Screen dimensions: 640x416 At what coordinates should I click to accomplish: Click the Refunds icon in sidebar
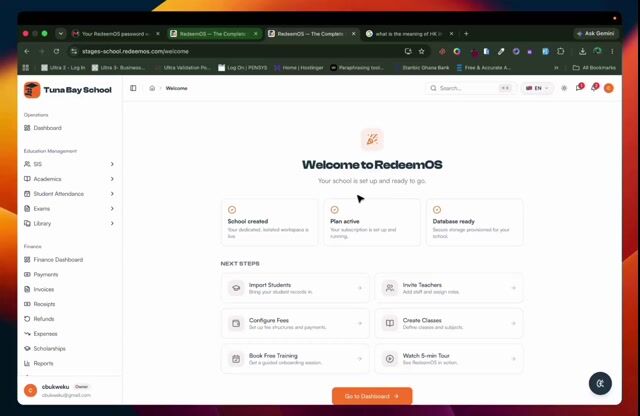pos(27,319)
